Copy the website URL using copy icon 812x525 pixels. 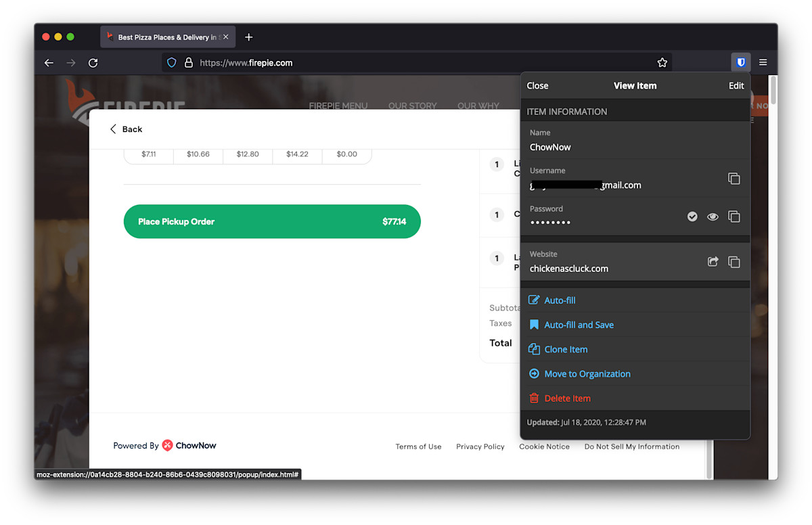click(734, 262)
